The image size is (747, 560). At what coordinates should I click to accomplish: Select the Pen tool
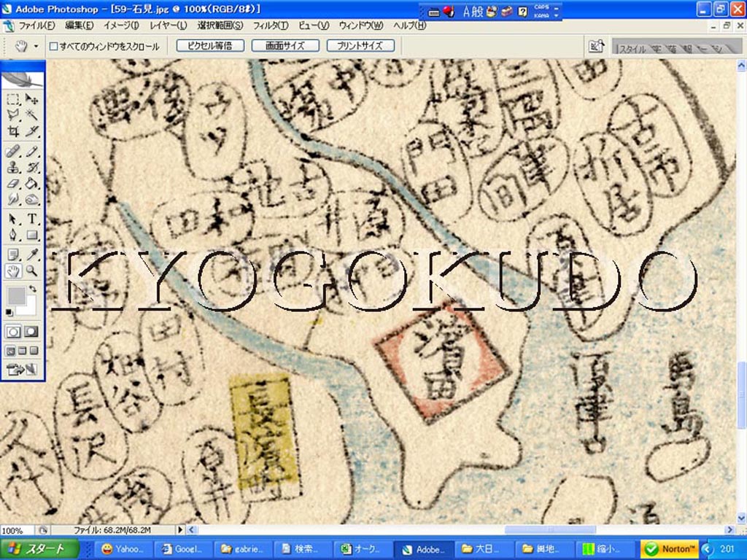(13, 235)
